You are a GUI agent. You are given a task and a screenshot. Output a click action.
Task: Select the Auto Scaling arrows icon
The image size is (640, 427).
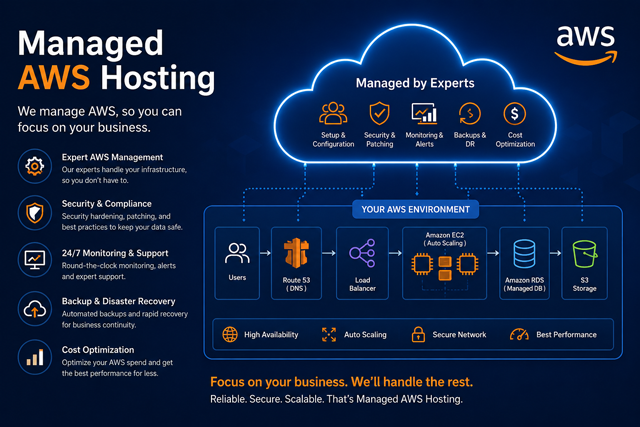pyautogui.click(x=329, y=334)
